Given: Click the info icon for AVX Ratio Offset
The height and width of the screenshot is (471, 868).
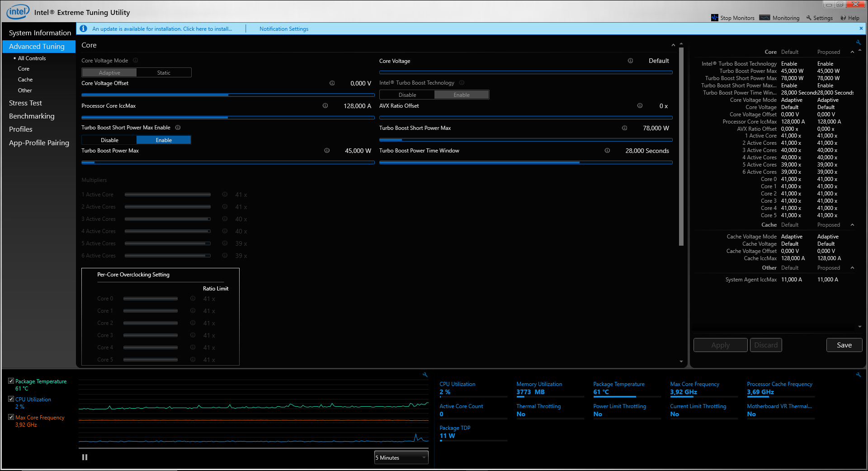Looking at the screenshot, I should pyautogui.click(x=640, y=105).
